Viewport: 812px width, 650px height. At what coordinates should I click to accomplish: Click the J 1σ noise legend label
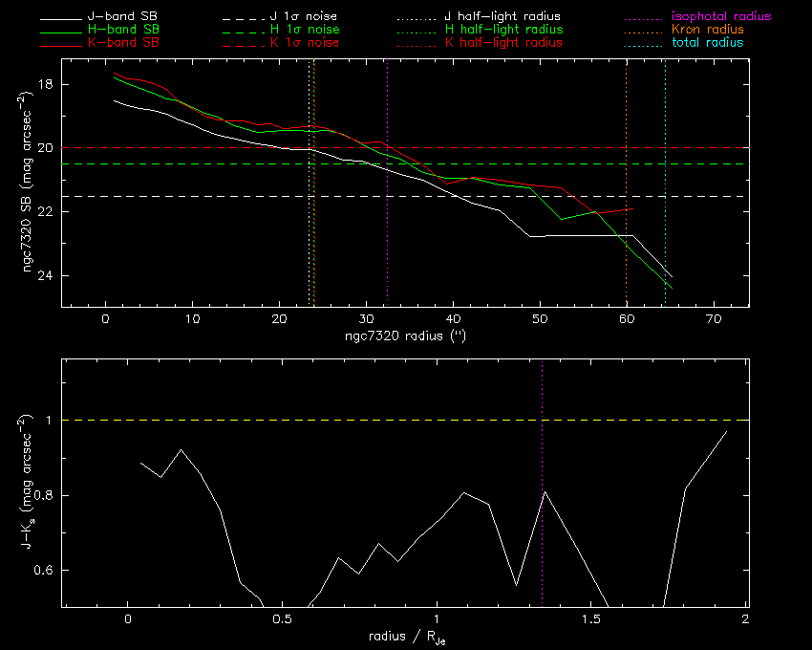tap(304, 17)
